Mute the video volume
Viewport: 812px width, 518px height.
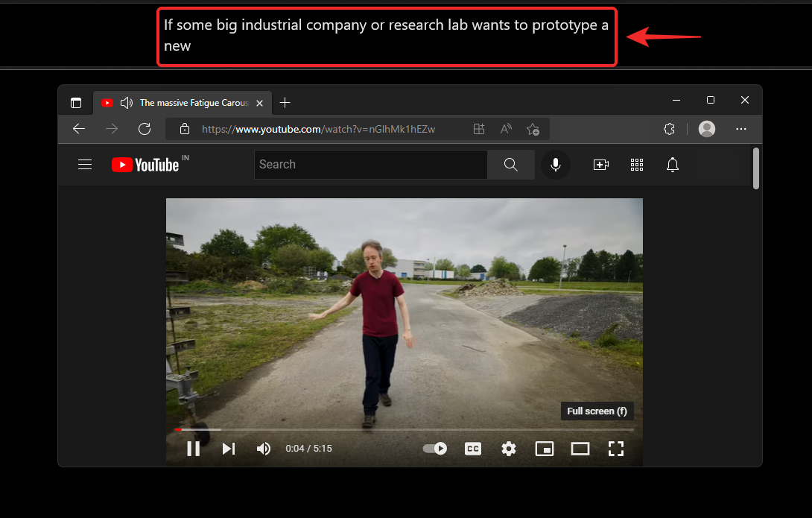point(263,448)
